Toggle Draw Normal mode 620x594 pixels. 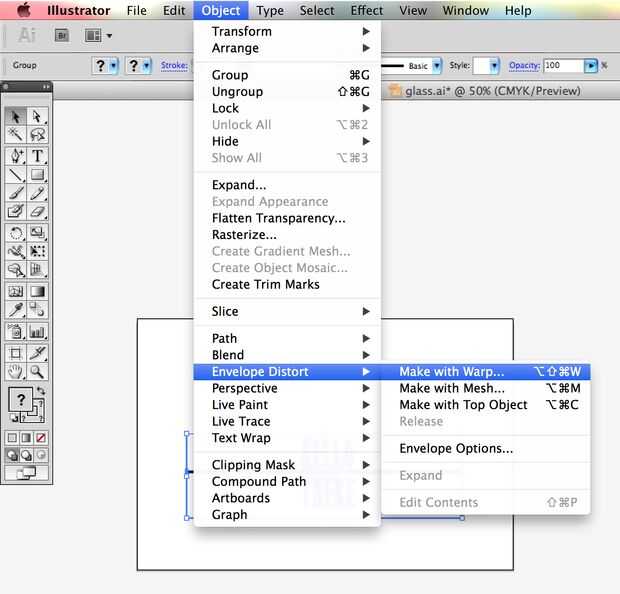click(12, 455)
